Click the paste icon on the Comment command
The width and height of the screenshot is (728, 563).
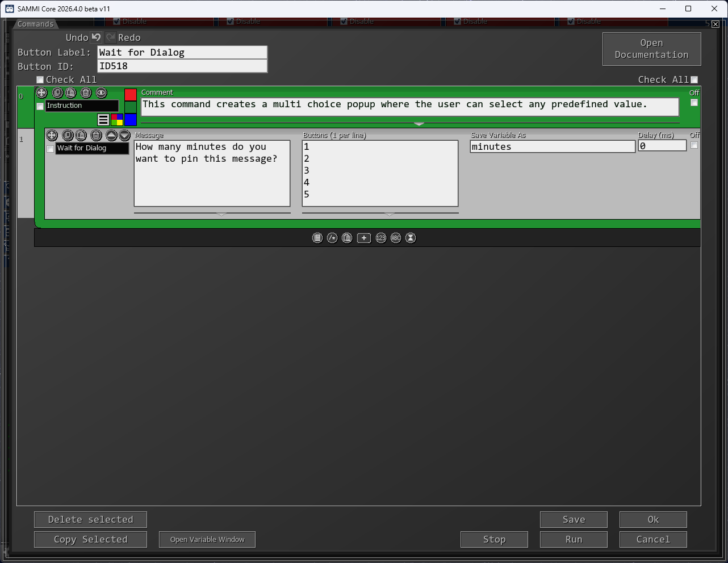click(x=70, y=93)
